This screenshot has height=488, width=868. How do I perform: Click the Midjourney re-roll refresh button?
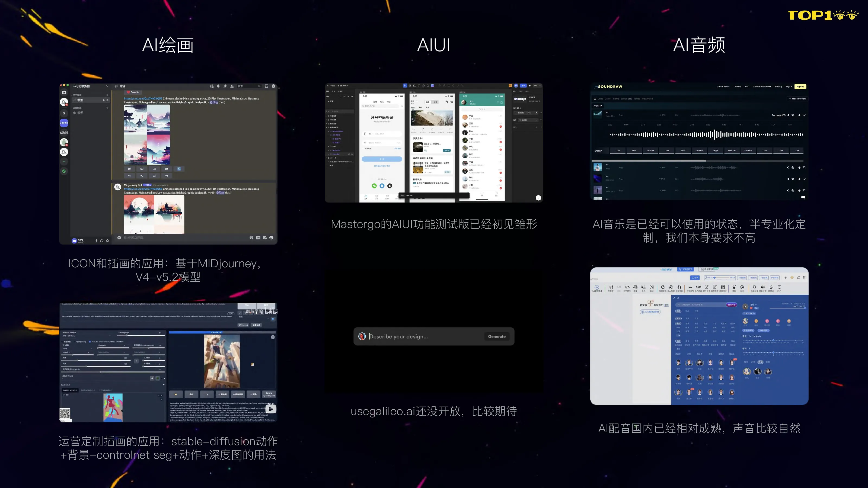point(179,169)
